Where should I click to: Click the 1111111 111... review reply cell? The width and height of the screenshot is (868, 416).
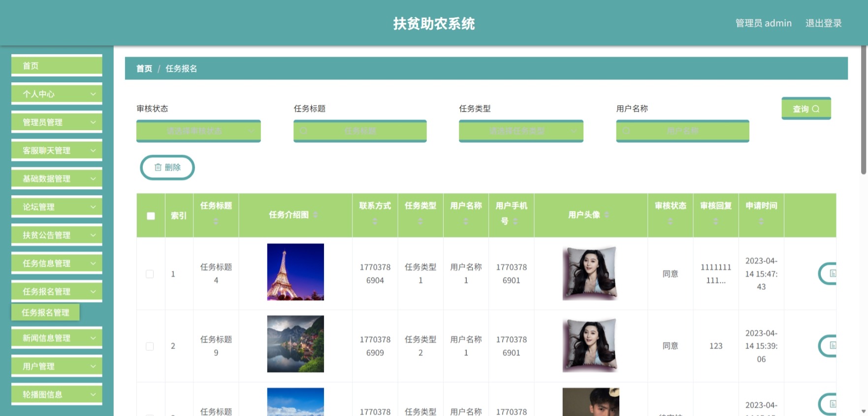716,274
